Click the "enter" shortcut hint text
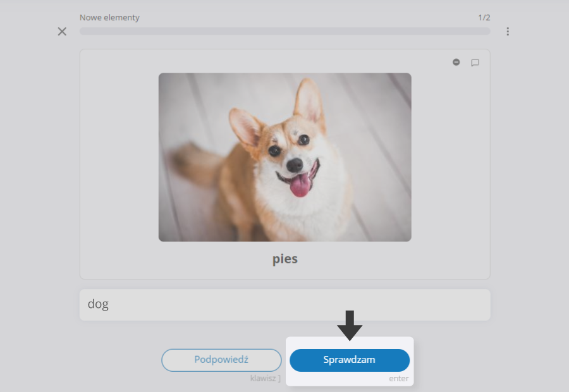Viewport: 569px width, 392px height. 399,379
